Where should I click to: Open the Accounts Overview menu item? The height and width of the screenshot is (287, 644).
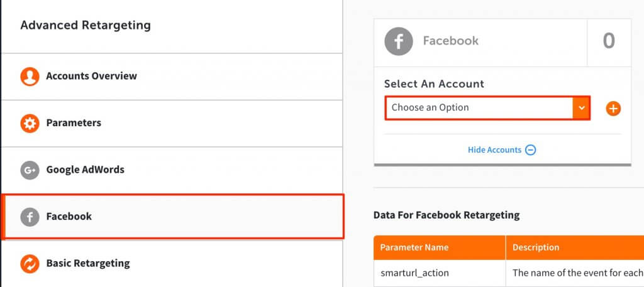(x=172, y=77)
